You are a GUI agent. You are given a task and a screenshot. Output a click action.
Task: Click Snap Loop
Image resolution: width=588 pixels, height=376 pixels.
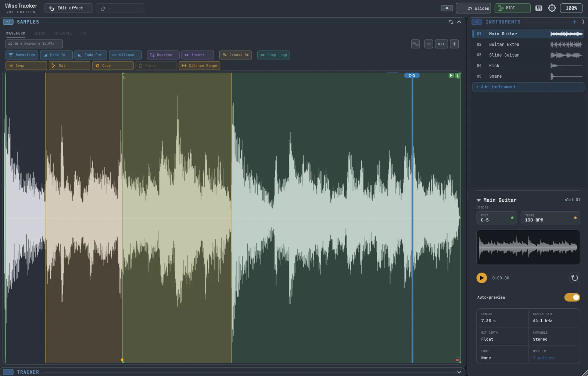click(274, 55)
